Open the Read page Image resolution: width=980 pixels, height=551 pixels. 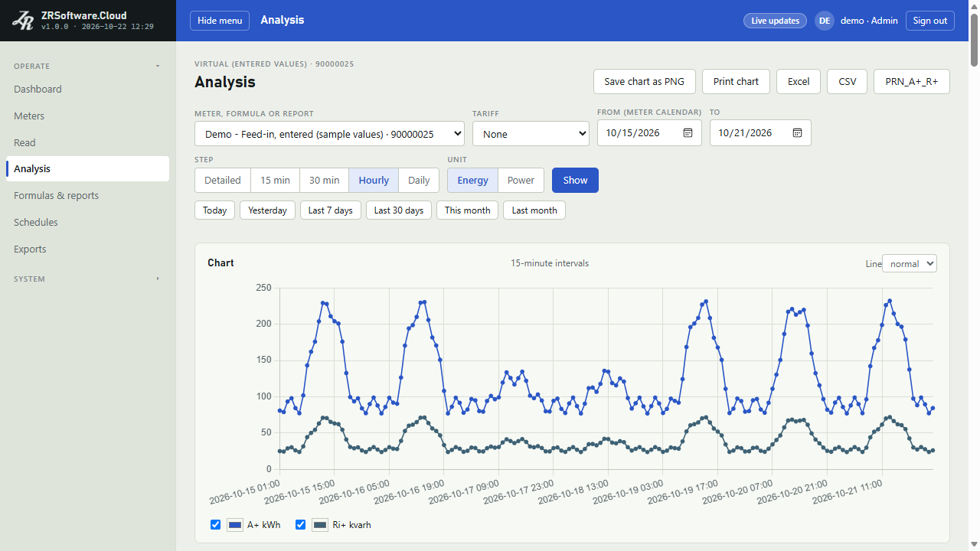87,142
